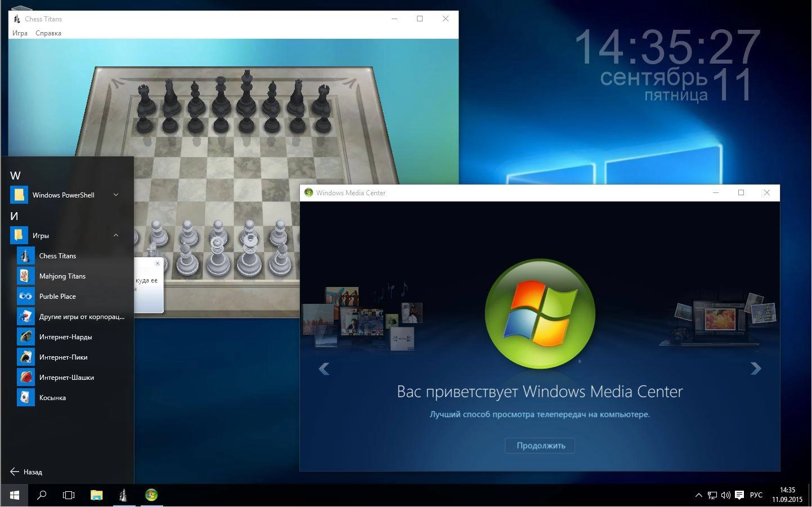
Task: Go to next slide in Media Center
Action: tap(756, 369)
